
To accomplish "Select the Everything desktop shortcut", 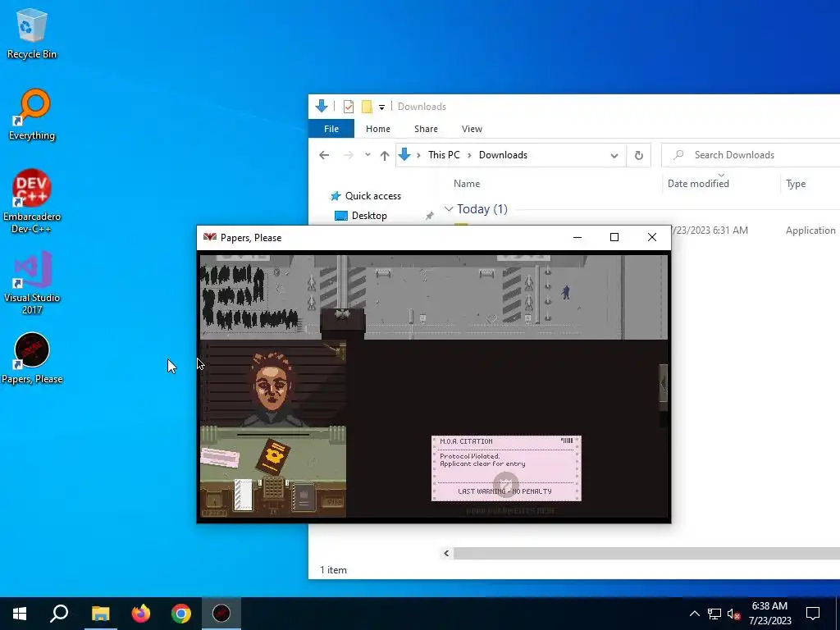I will point(32,114).
